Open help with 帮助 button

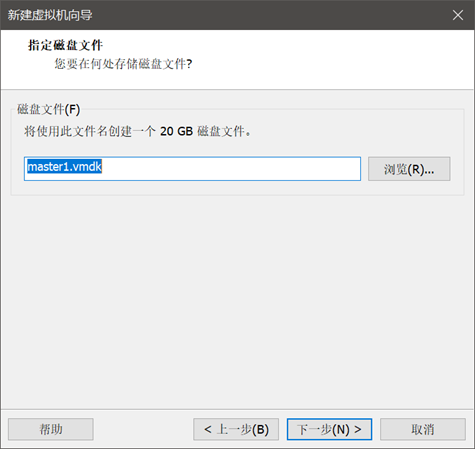(x=51, y=429)
